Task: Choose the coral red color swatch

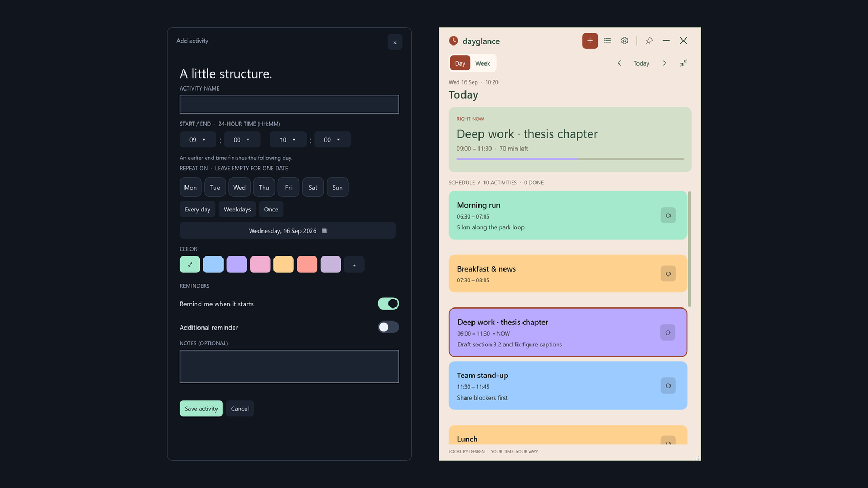Action: click(307, 265)
